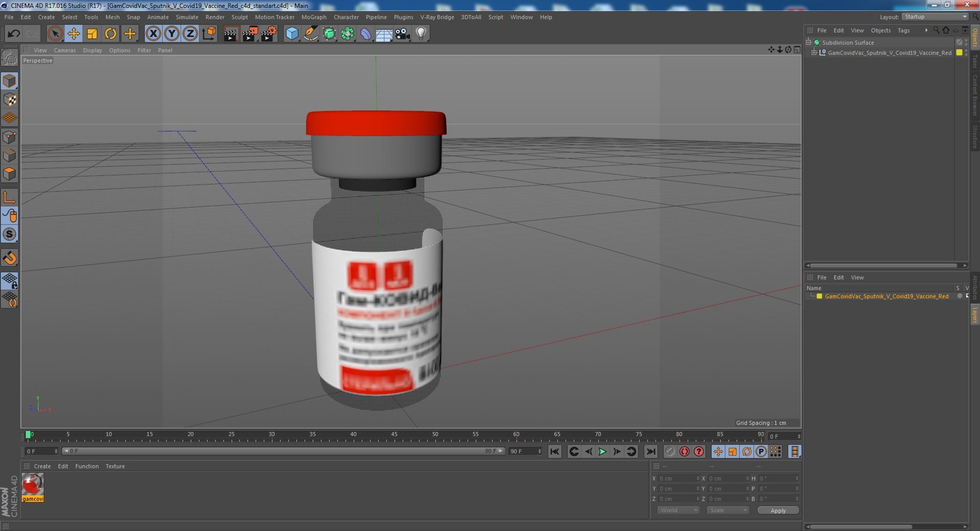Viewport: 980px width, 531px height.
Task: Click the Make Editable icon
Action: (10, 58)
